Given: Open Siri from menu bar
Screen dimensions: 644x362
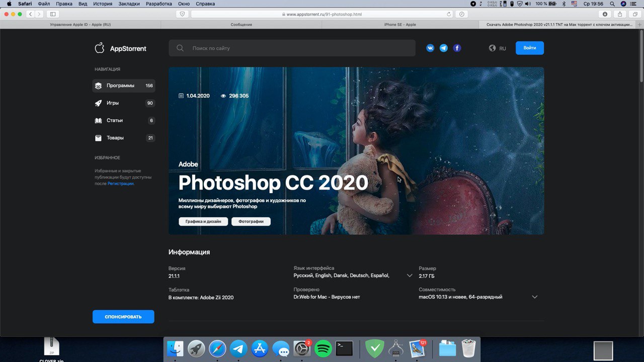Looking at the screenshot, I should tap(623, 4).
